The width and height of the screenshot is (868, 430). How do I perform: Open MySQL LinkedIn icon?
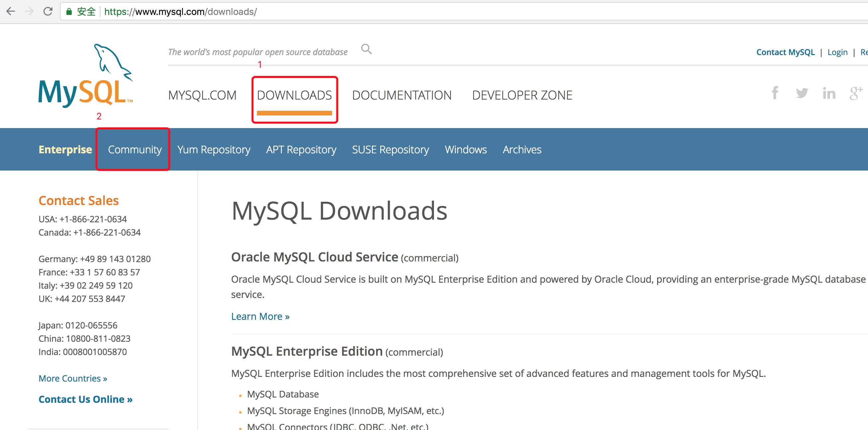coord(828,93)
